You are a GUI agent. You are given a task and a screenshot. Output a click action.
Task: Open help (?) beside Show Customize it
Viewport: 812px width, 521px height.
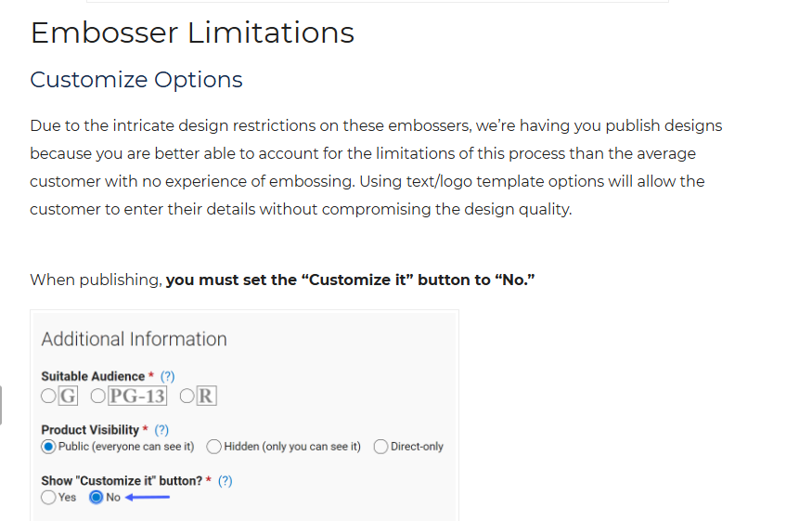pyautogui.click(x=226, y=480)
